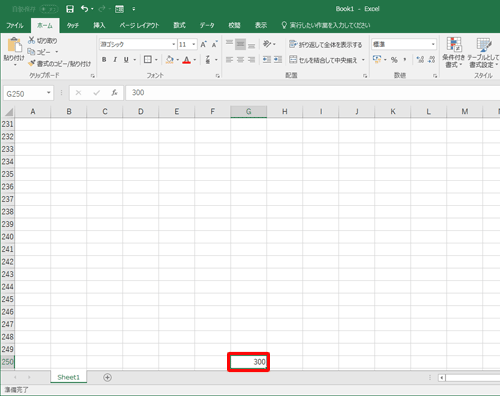Open the Alignment group dialog launcher
Viewport: 500px width, 396px height.
(x=365, y=76)
